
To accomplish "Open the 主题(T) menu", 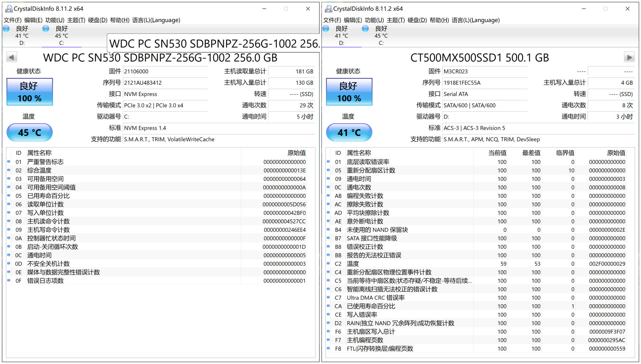I will (x=77, y=20).
